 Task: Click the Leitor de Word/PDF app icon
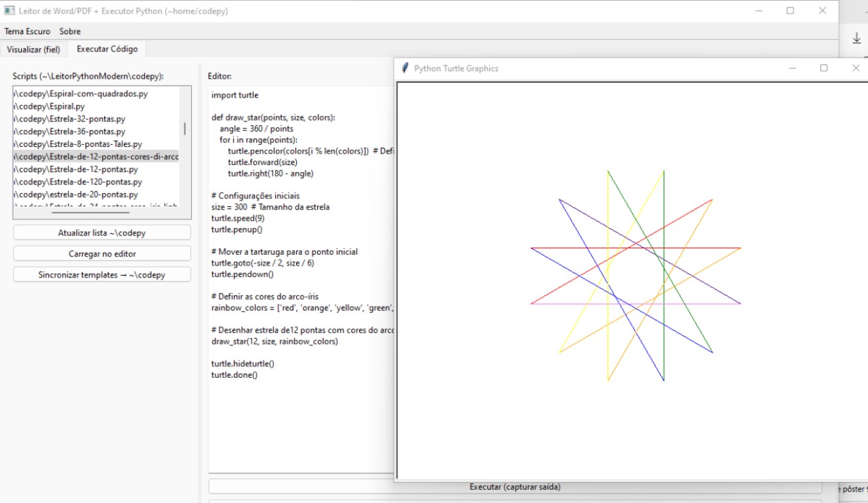tap(9, 11)
